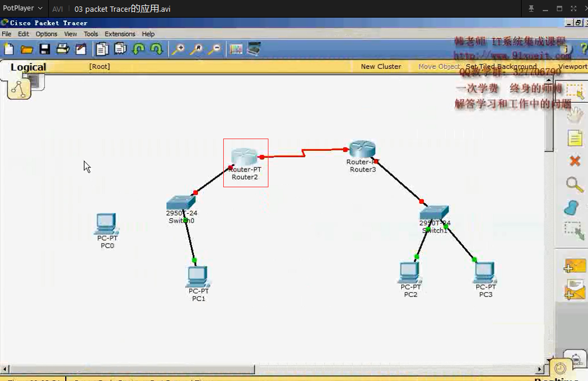
Task: Click the vertical scrollbar up arrow
Action: [549, 80]
